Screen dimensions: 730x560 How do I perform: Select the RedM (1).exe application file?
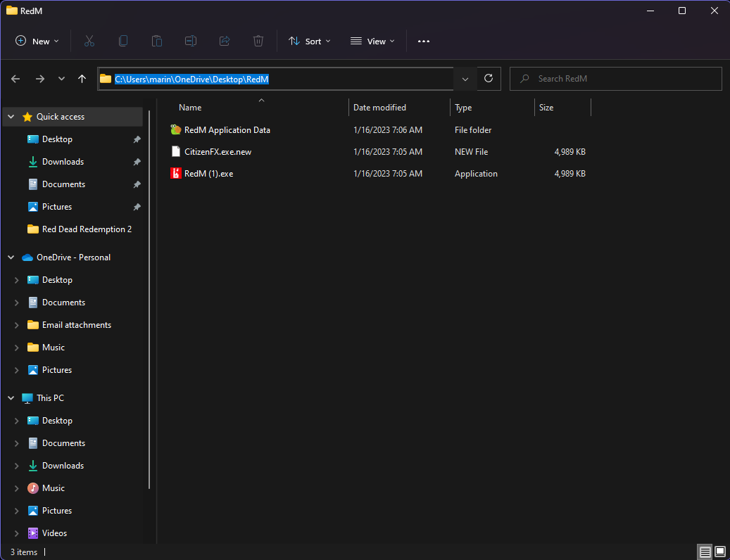[x=208, y=174]
